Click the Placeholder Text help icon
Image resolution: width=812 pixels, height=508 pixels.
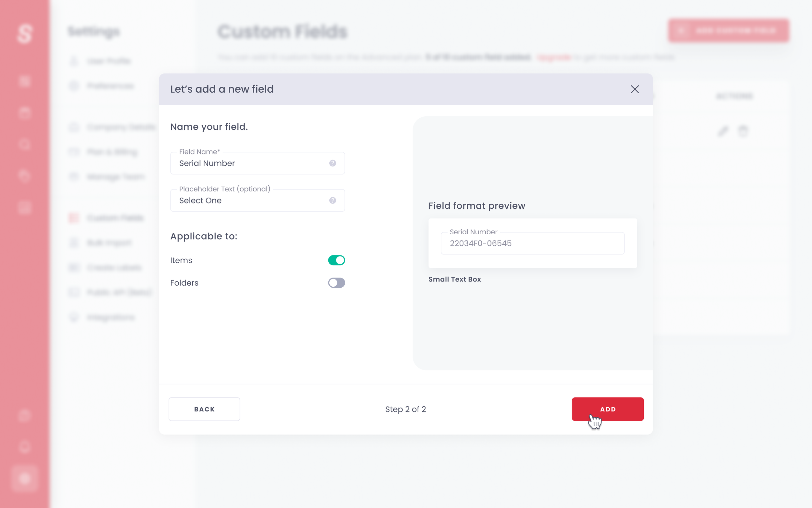click(332, 201)
